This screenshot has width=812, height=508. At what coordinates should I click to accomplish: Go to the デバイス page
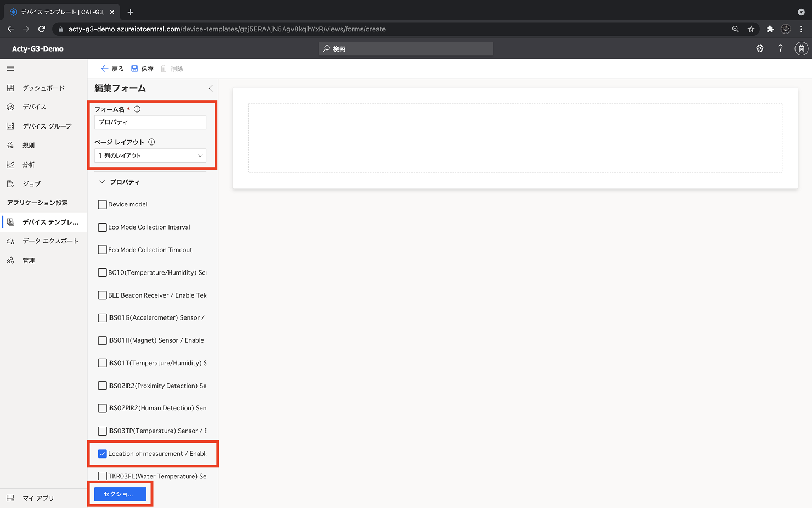(43, 107)
